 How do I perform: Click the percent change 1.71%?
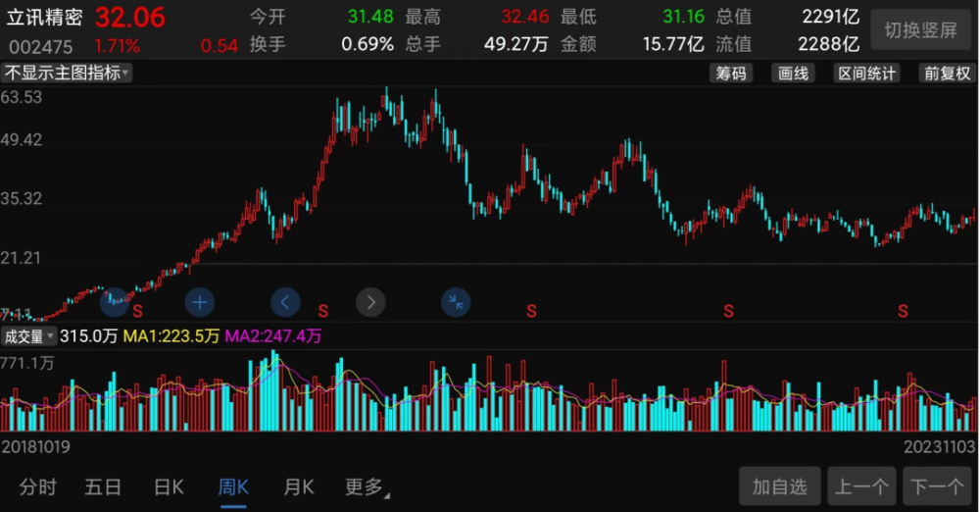point(117,46)
